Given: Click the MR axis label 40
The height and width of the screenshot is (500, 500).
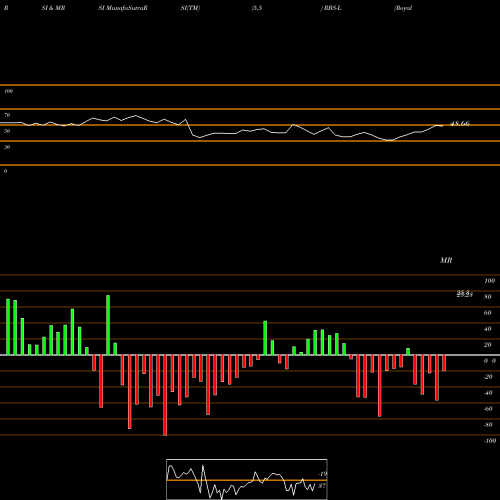Looking at the screenshot, I should coord(488,329).
